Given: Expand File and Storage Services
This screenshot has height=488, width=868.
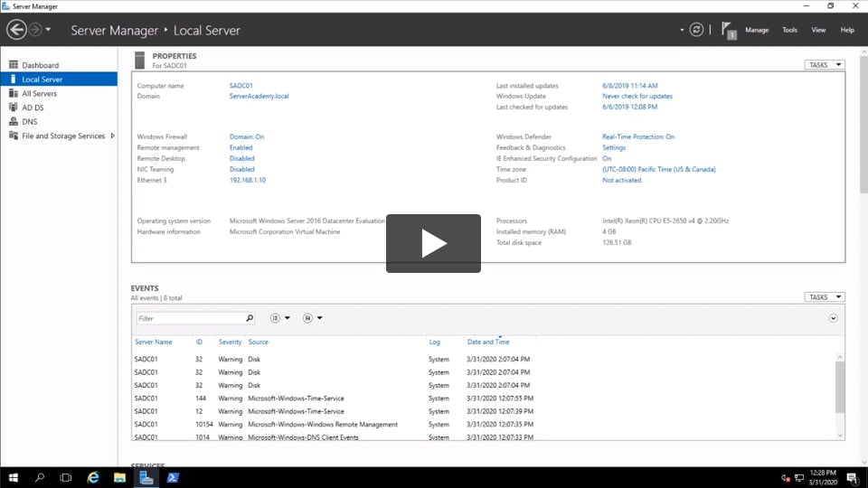Looking at the screenshot, I should [x=112, y=136].
